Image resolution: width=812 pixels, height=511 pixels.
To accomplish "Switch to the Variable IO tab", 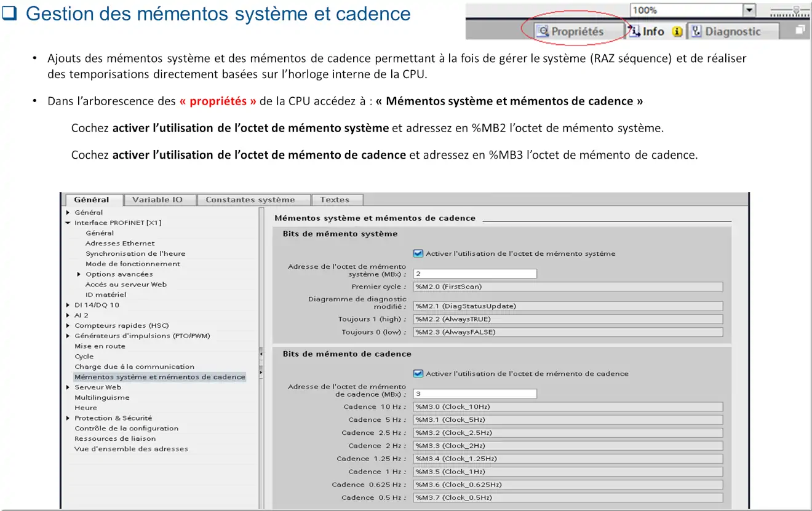I will pos(157,200).
